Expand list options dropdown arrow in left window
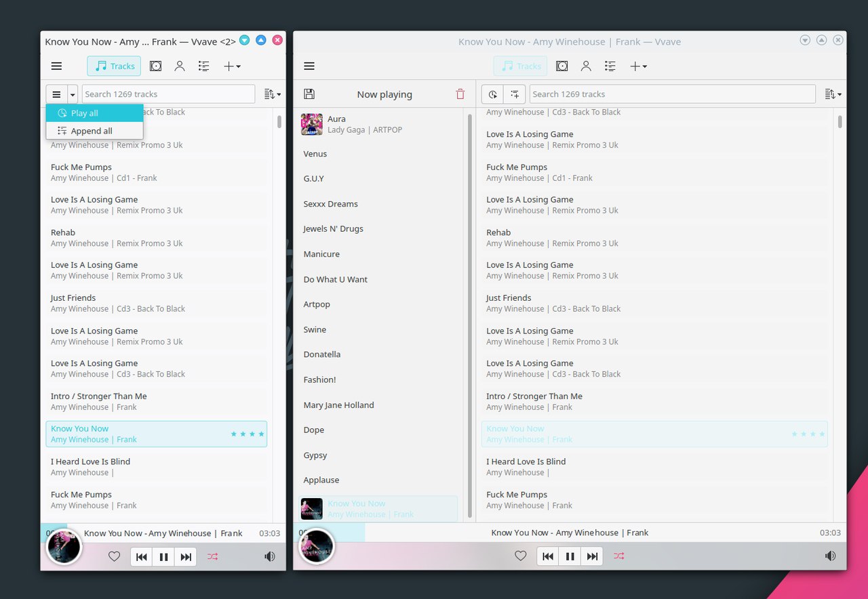Image resolution: width=868 pixels, height=599 pixels. [73, 94]
